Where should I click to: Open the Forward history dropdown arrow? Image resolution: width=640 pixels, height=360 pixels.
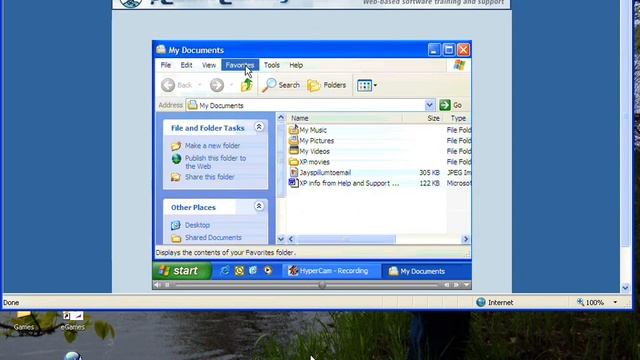click(231, 85)
